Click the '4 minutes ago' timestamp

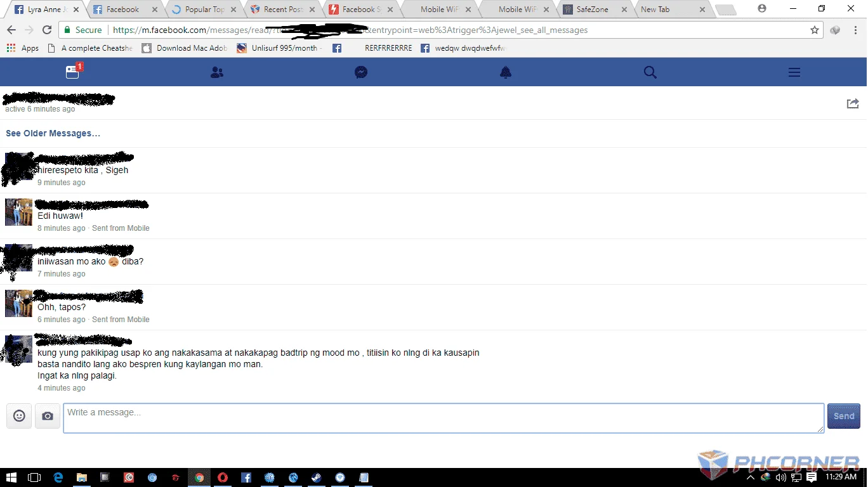tap(62, 388)
